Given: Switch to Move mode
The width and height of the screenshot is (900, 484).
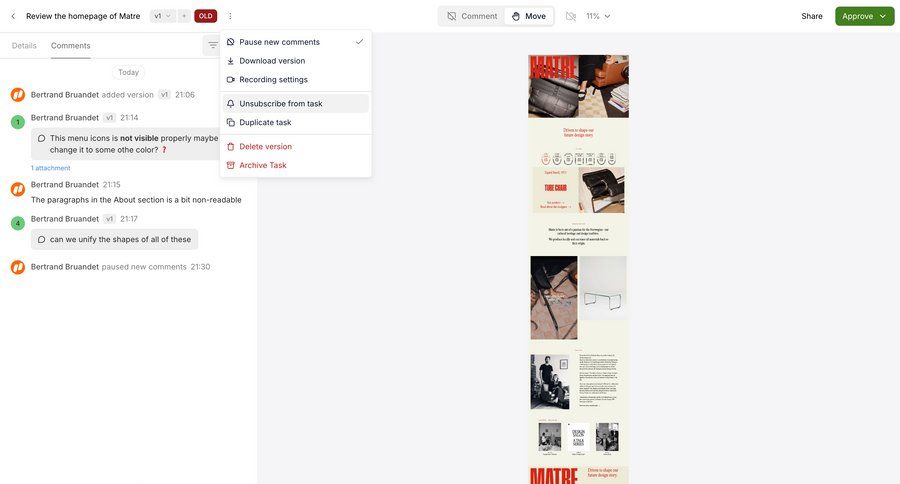Looking at the screenshot, I should tap(529, 16).
